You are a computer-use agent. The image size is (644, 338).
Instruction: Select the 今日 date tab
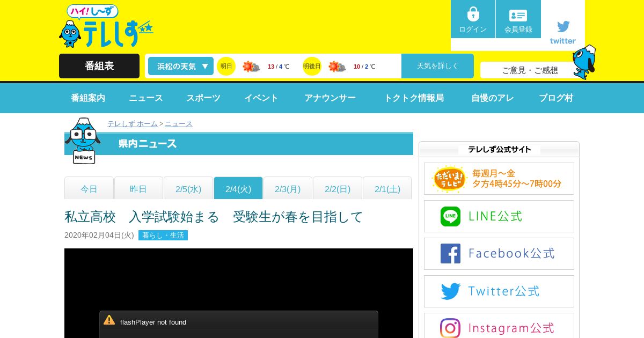89,188
